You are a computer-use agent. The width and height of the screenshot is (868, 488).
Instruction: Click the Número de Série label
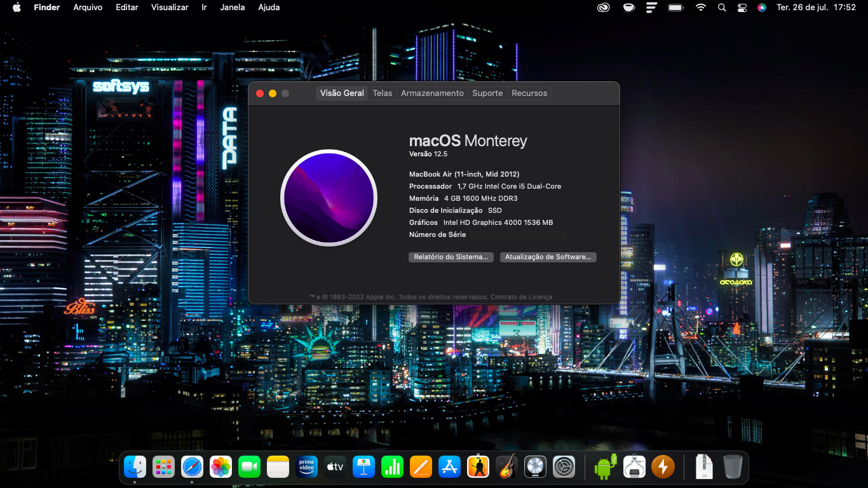click(438, 234)
